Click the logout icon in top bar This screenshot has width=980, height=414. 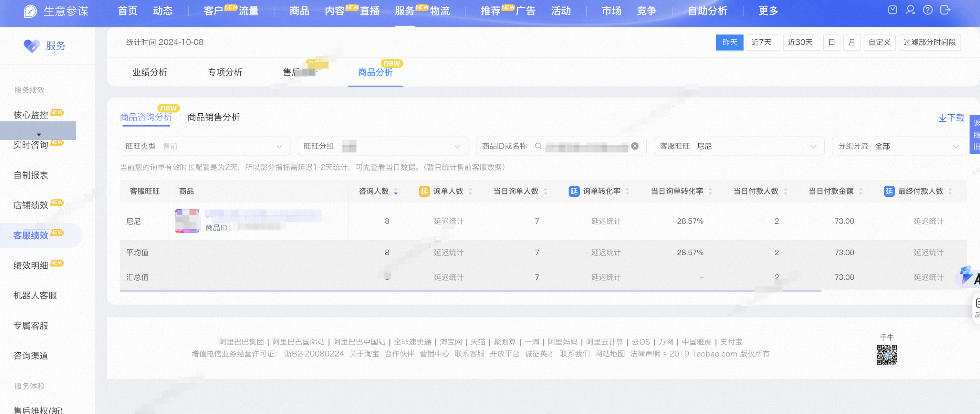tap(945, 10)
